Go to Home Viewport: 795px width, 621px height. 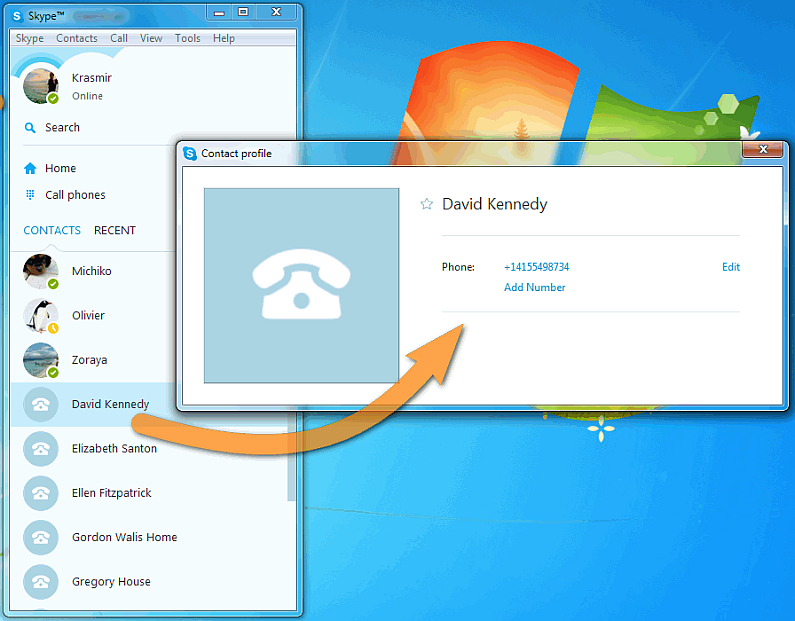coord(60,168)
